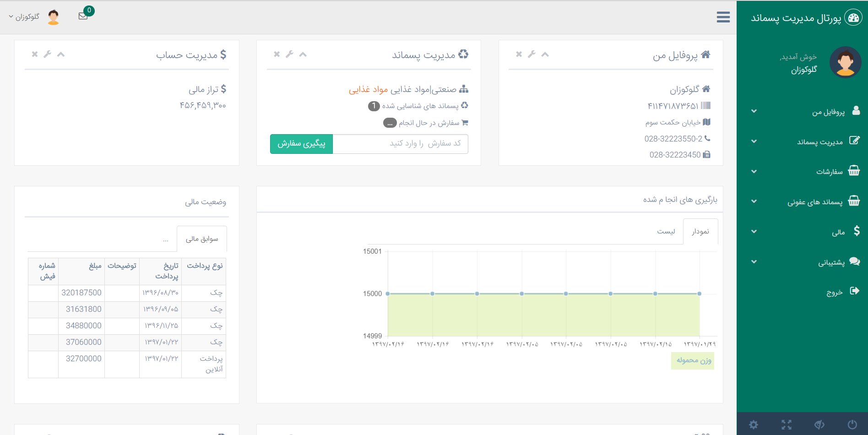Collapse the مدیریت پسماند panel
Image resolution: width=868 pixels, height=435 pixels.
(303, 54)
